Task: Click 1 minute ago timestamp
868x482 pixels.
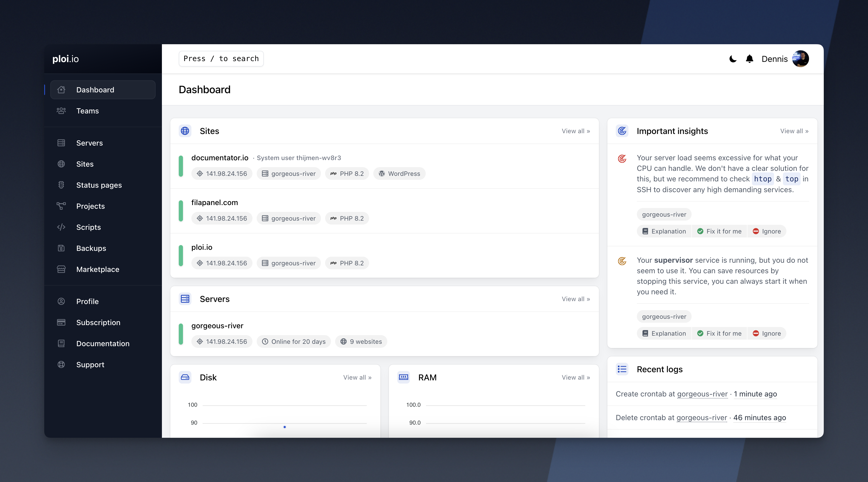Action: click(x=755, y=394)
